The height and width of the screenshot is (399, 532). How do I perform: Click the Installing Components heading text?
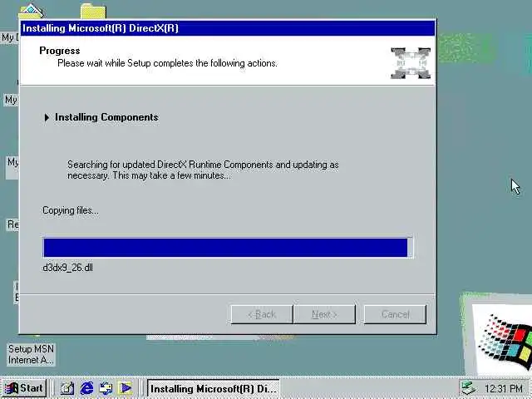click(x=106, y=117)
